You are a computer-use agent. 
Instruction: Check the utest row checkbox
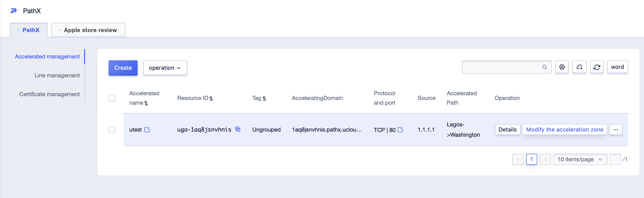[x=112, y=130]
